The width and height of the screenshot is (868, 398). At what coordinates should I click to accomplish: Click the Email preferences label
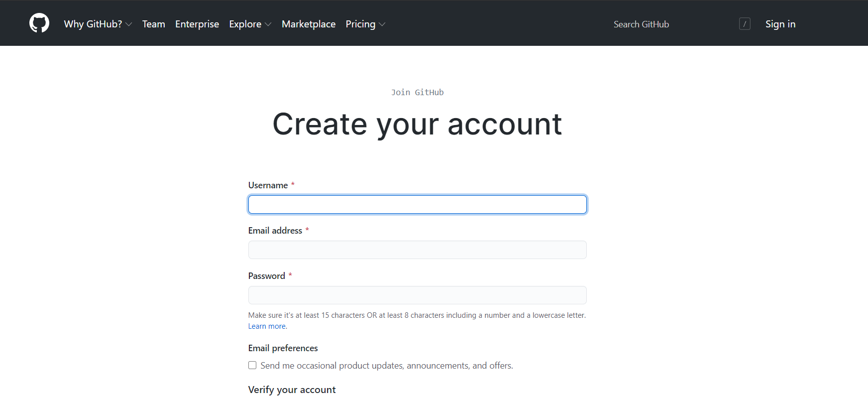click(x=283, y=348)
